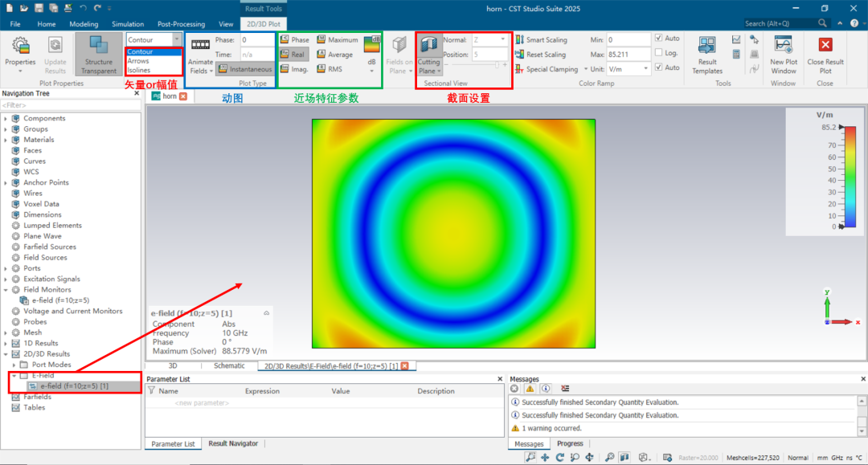
Task: Click the Smart Scaling button
Action: coord(541,39)
